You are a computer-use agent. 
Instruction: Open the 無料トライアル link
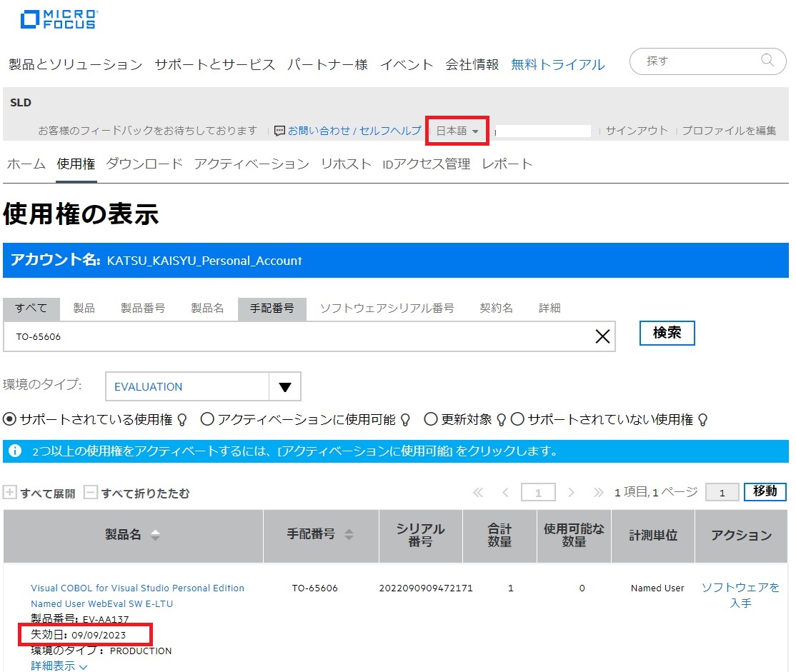click(558, 64)
